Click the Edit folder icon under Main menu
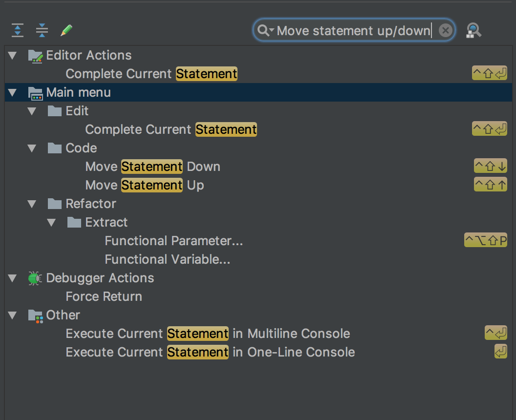Viewport: 516px width, 420px height. pos(54,111)
